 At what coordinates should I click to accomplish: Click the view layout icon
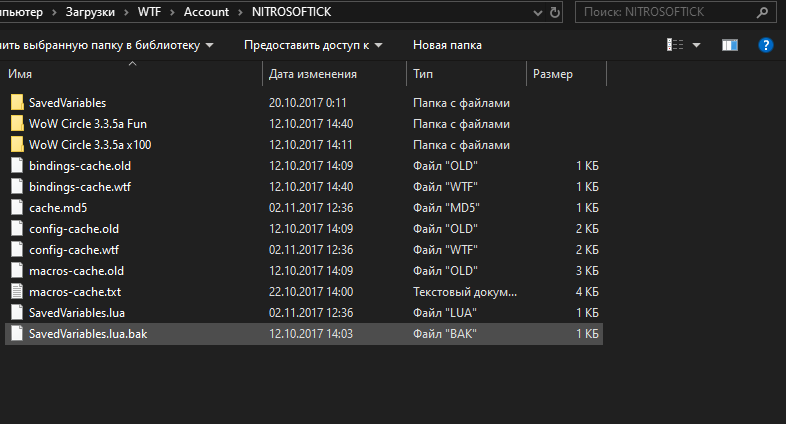click(675, 45)
